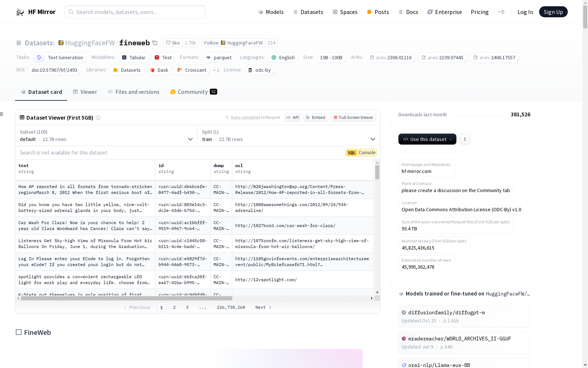The height and width of the screenshot is (368, 588).
Task: Select the parquet format tag
Action: [x=219, y=58]
